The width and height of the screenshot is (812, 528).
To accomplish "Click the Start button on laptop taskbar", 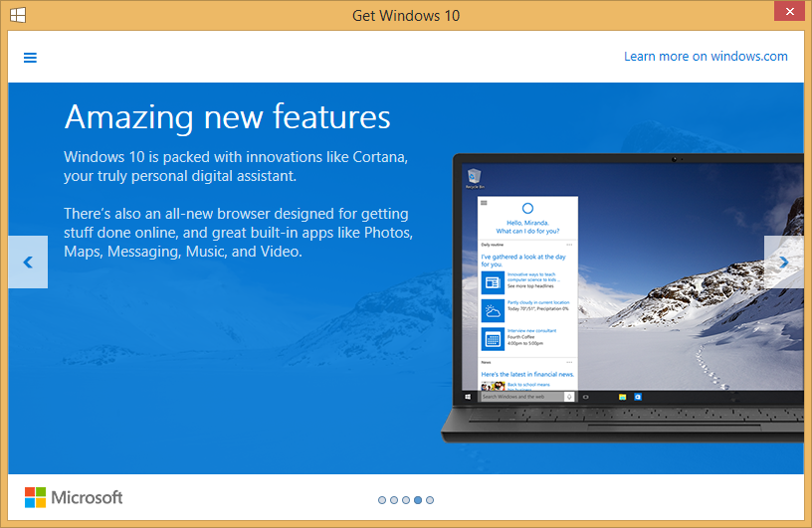I will tap(469, 396).
